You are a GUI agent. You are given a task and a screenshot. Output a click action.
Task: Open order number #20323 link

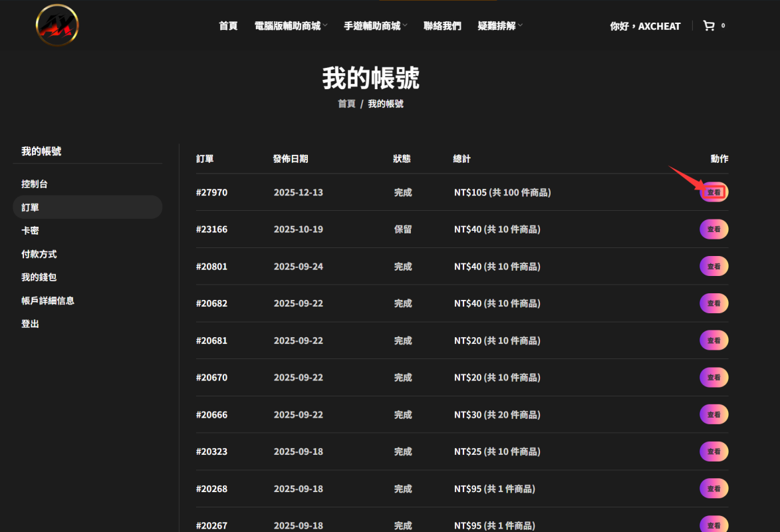pyautogui.click(x=211, y=452)
